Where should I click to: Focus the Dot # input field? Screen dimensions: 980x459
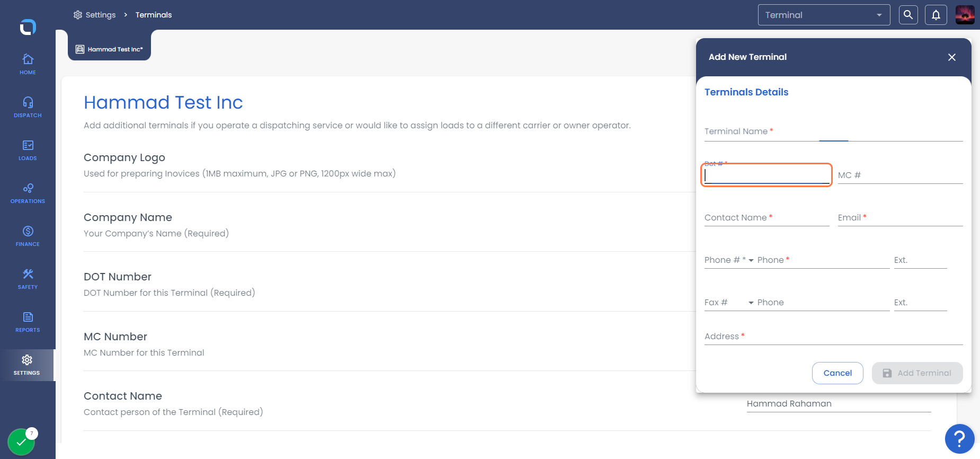[767, 175]
